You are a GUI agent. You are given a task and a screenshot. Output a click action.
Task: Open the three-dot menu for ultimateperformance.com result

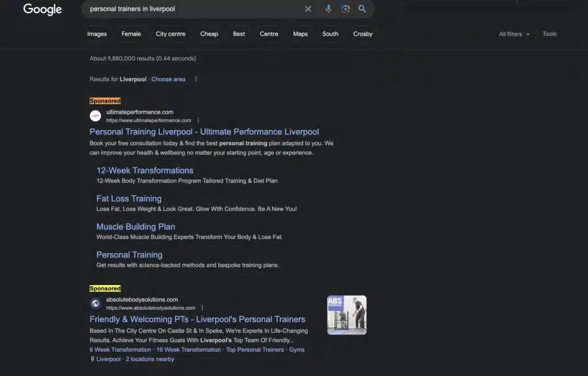tap(198, 120)
